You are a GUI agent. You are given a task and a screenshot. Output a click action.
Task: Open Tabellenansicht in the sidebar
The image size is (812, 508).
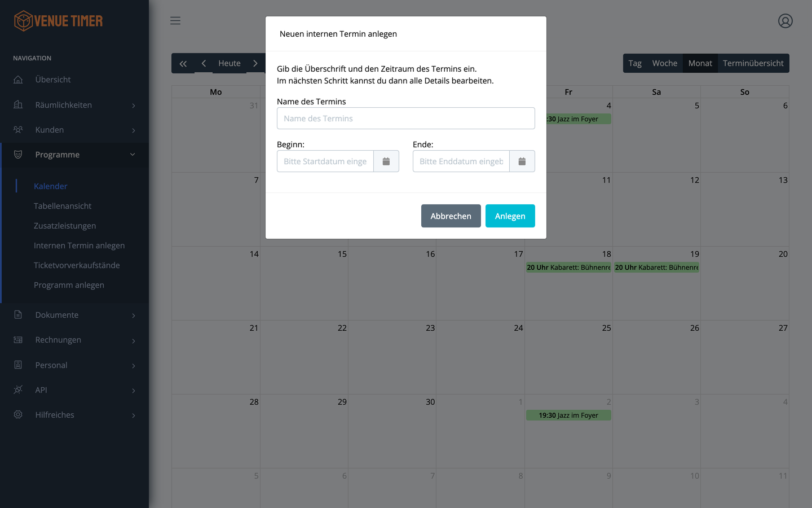[63, 206]
